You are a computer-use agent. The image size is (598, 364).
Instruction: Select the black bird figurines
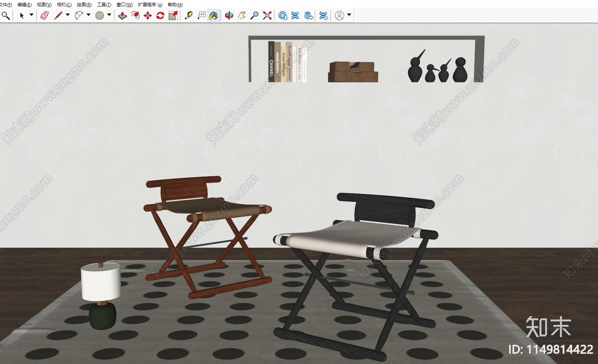pyautogui.click(x=438, y=66)
